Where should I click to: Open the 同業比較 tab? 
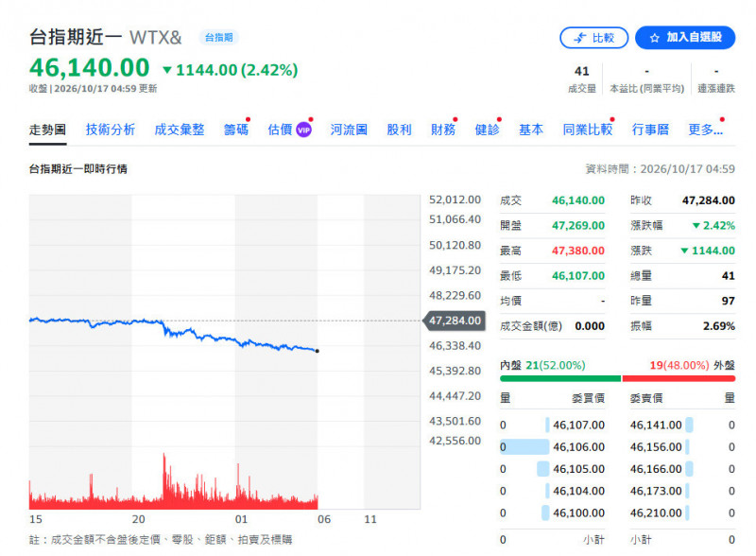[x=587, y=130]
